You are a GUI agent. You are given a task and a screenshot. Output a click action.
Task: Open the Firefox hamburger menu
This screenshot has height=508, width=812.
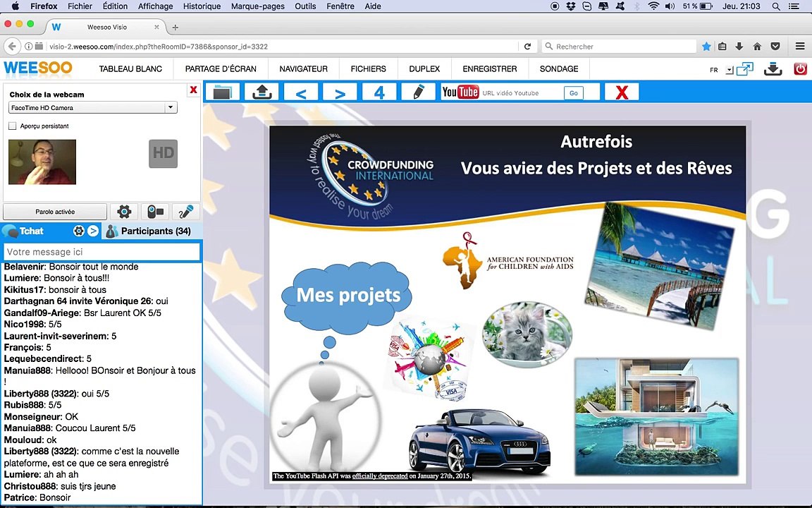click(800, 47)
